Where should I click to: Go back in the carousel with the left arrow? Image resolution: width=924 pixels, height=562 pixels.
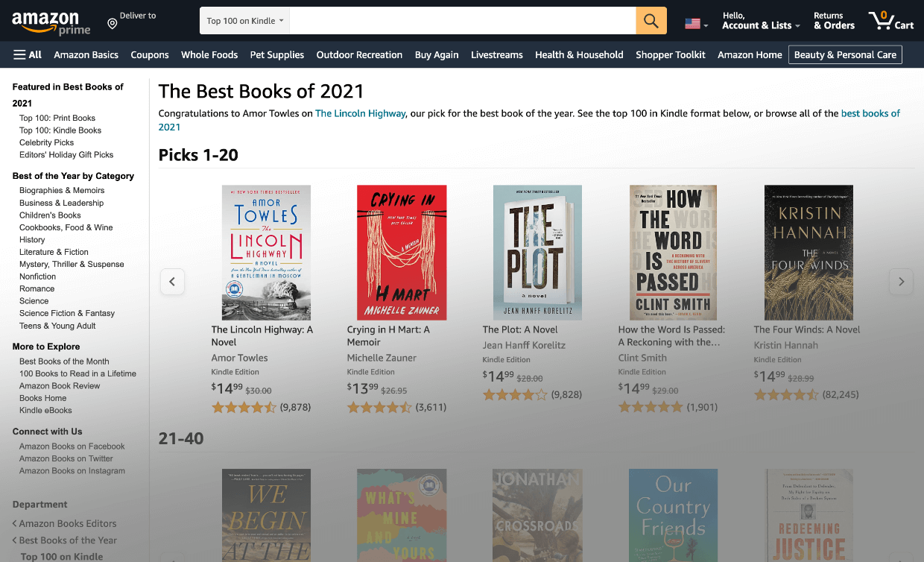click(x=172, y=282)
